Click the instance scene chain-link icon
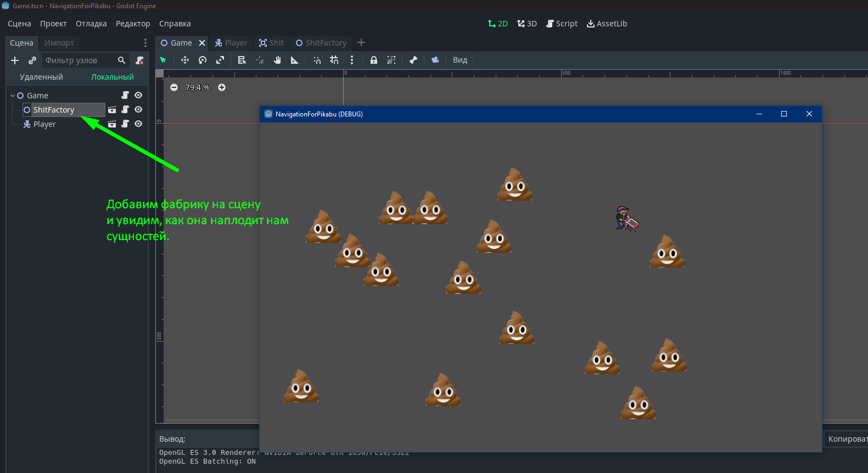The image size is (868, 473). click(32, 60)
